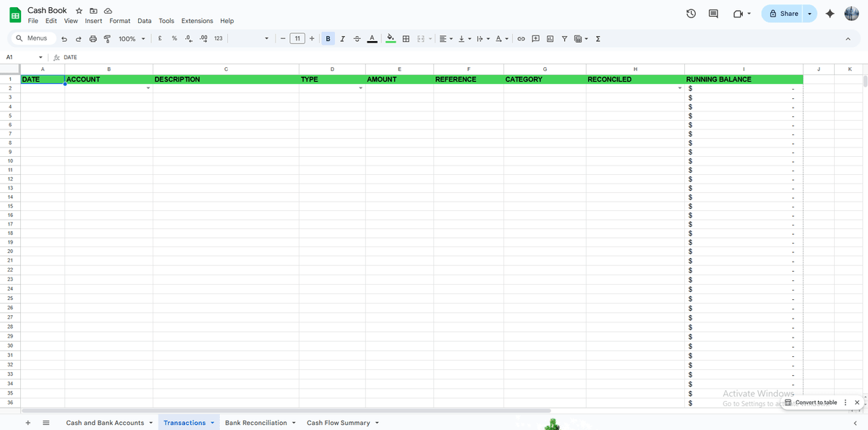
Task: Redo the last action
Action: point(78,39)
